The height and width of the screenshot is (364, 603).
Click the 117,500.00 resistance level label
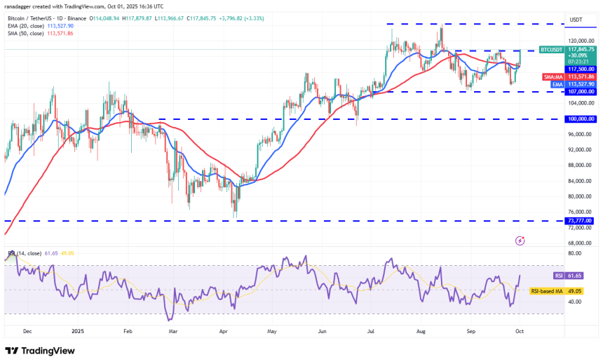click(x=580, y=69)
